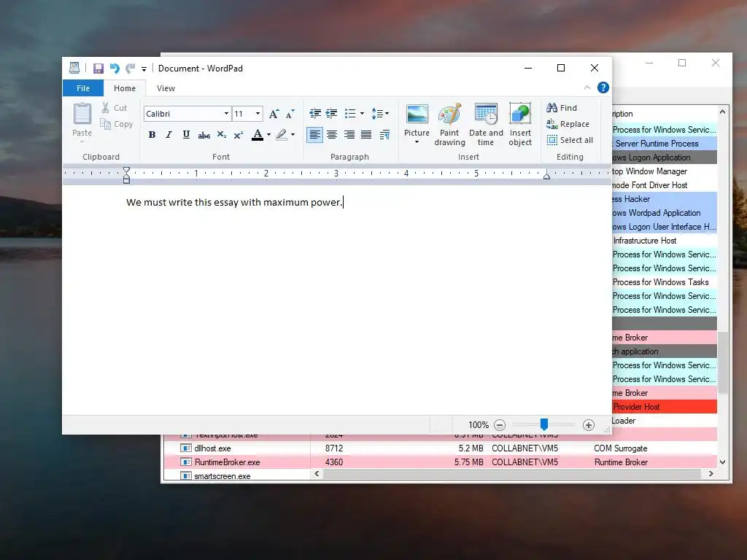Click the Find button
This screenshot has width=747, height=560.
(x=562, y=108)
